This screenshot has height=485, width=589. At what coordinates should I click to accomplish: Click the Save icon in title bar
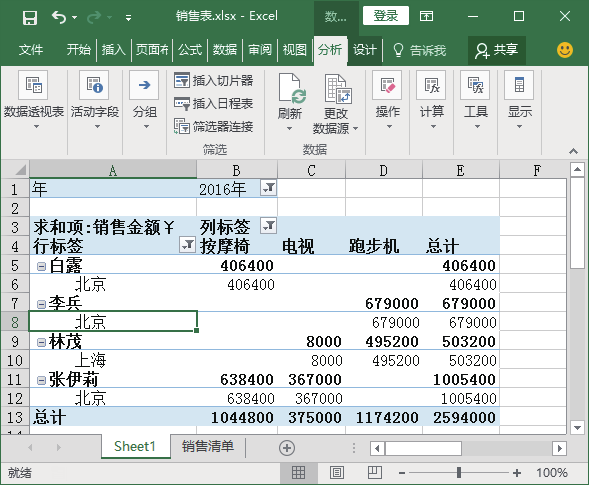click(x=30, y=17)
